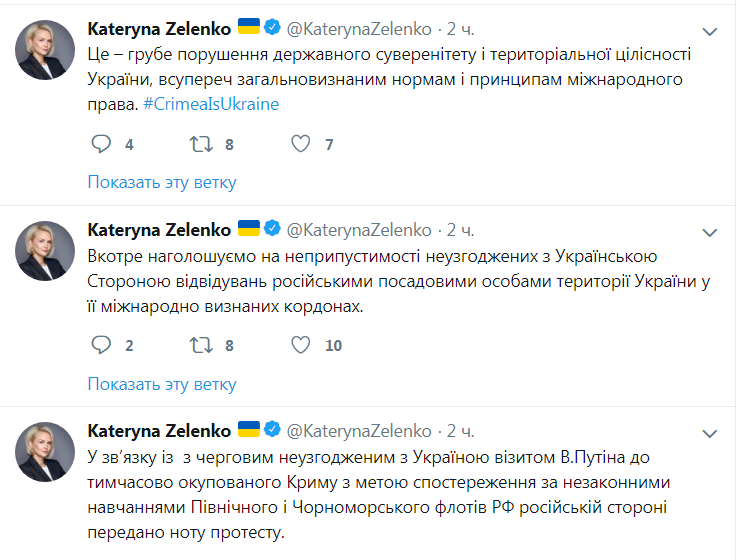This screenshot has width=736, height=560.
Task: Show thread under the second tweet
Action: (x=162, y=383)
